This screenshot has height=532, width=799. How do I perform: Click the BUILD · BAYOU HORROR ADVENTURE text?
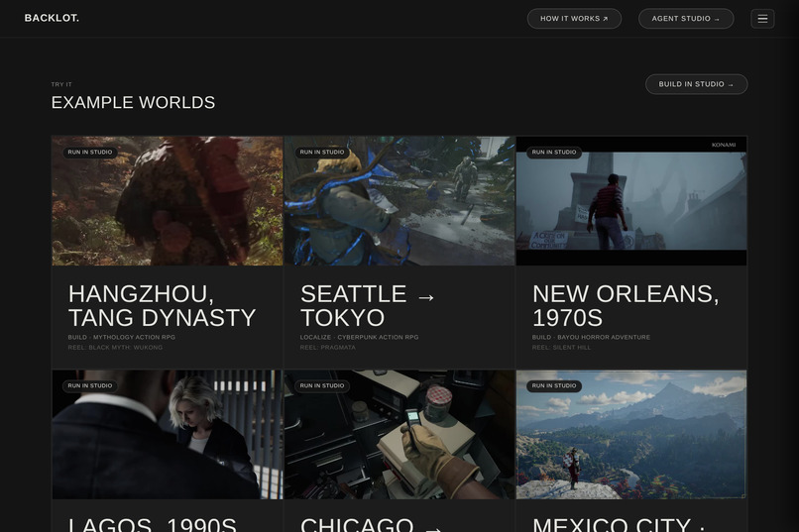591,337
